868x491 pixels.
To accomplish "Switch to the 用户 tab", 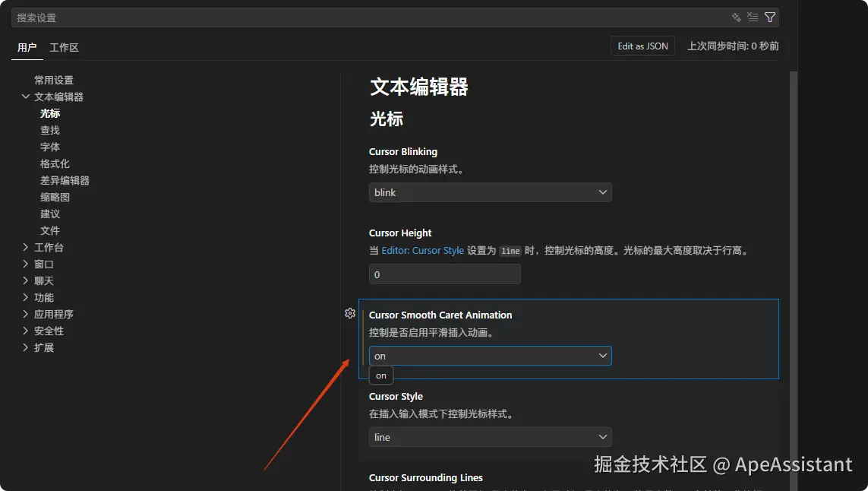I will (27, 47).
